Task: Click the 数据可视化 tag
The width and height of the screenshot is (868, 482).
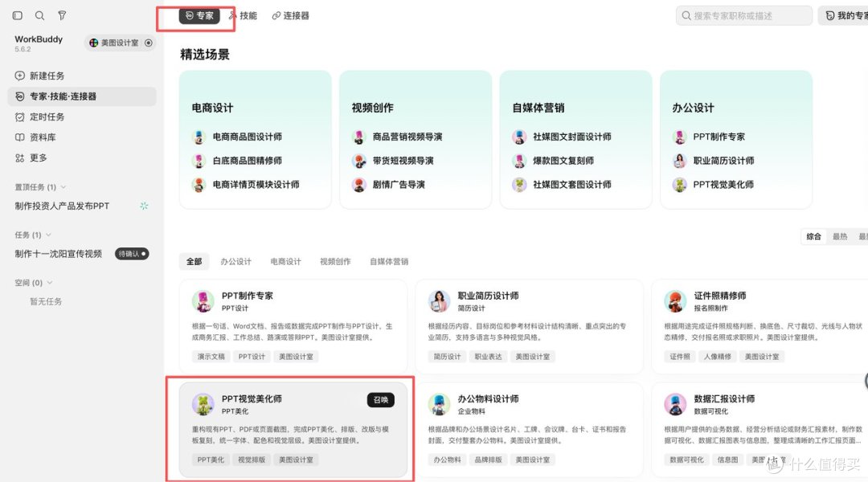Action: click(x=686, y=460)
